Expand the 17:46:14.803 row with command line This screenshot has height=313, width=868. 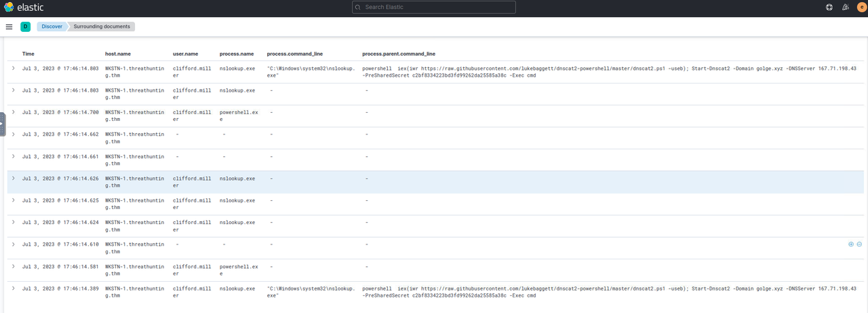(x=13, y=69)
